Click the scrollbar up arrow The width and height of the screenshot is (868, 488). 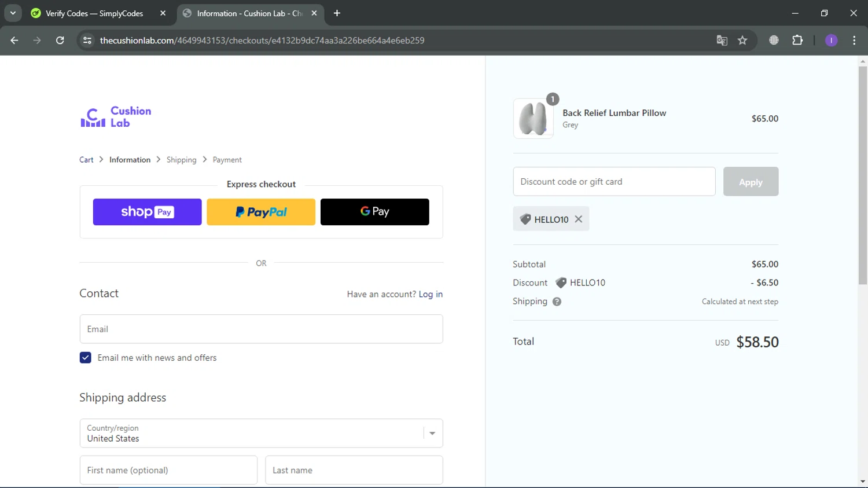coord(863,61)
